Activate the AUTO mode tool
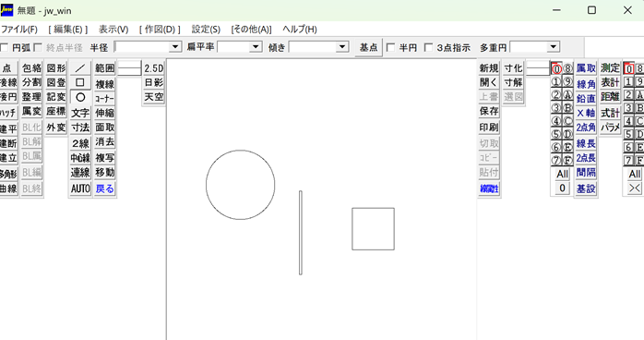This screenshot has height=340, width=644. point(80,188)
